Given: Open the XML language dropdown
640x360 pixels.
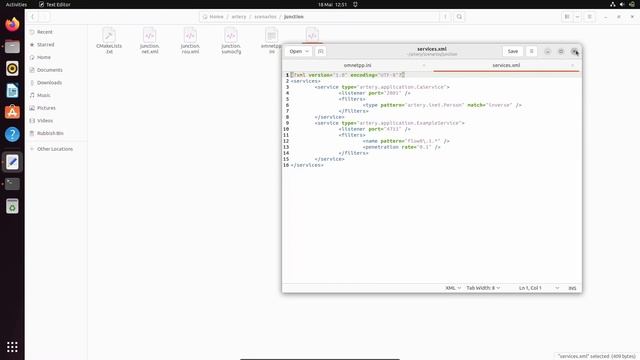Looking at the screenshot, I should (x=453, y=288).
